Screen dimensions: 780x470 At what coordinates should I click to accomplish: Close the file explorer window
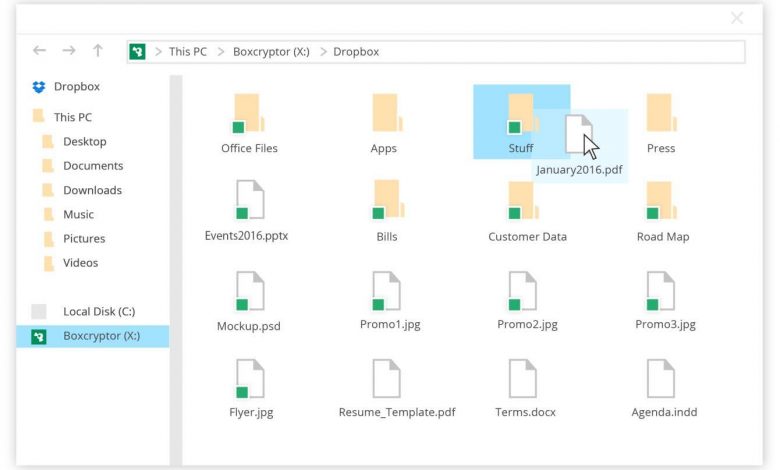pyautogui.click(x=737, y=18)
